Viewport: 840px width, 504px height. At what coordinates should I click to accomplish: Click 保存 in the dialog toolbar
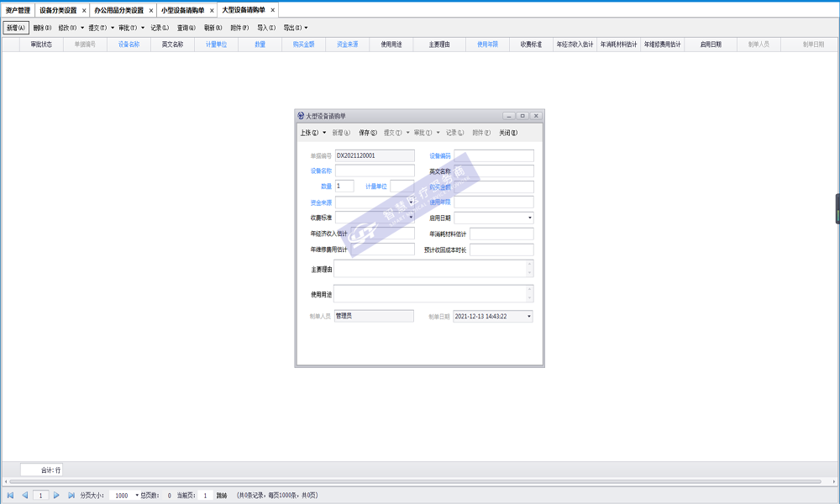[x=367, y=133]
